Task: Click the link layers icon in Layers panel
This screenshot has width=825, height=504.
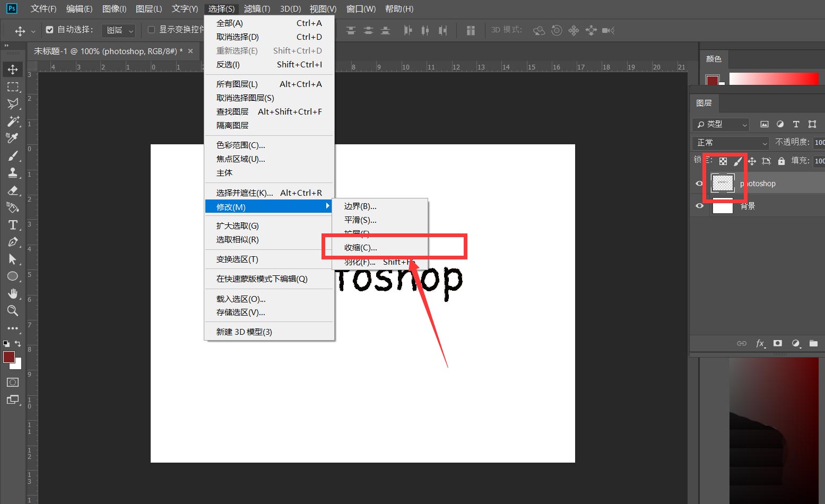Action: pos(742,343)
